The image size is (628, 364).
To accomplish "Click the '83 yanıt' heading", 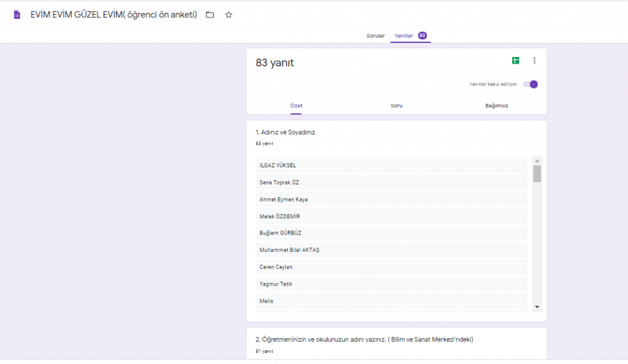I will (x=275, y=62).
